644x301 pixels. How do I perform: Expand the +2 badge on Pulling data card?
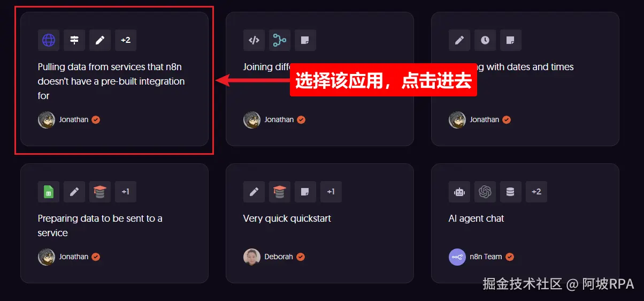(x=126, y=40)
